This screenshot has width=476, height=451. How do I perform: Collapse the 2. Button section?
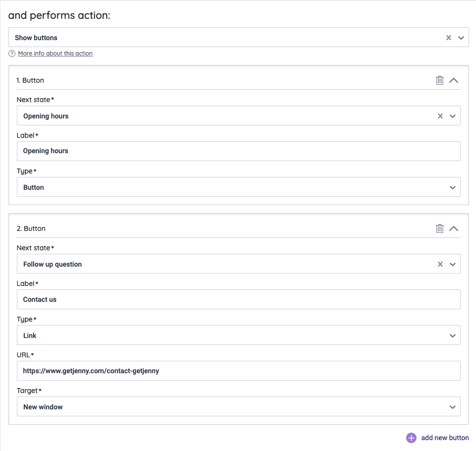[x=454, y=228]
